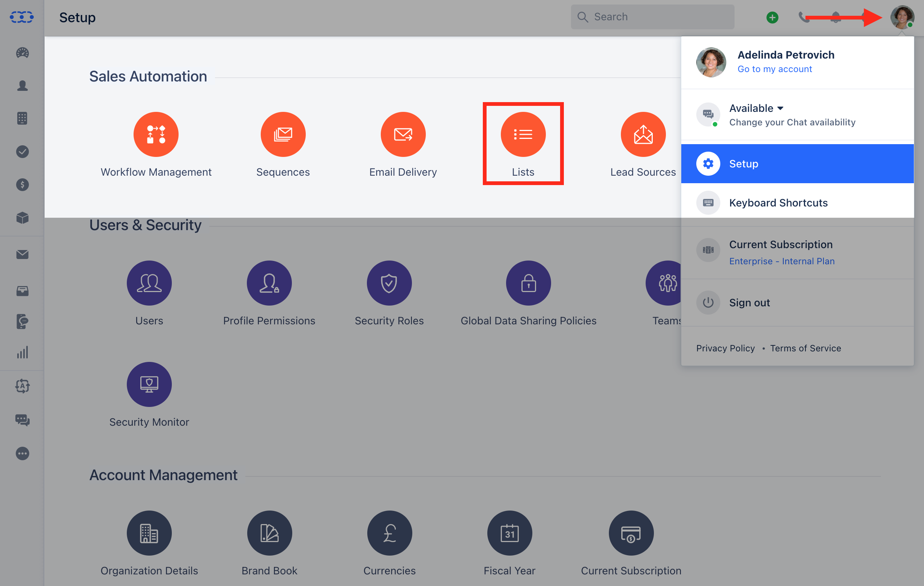Screen dimensions: 924x586
Task: Open Current Subscription in profile menu
Action: point(780,244)
